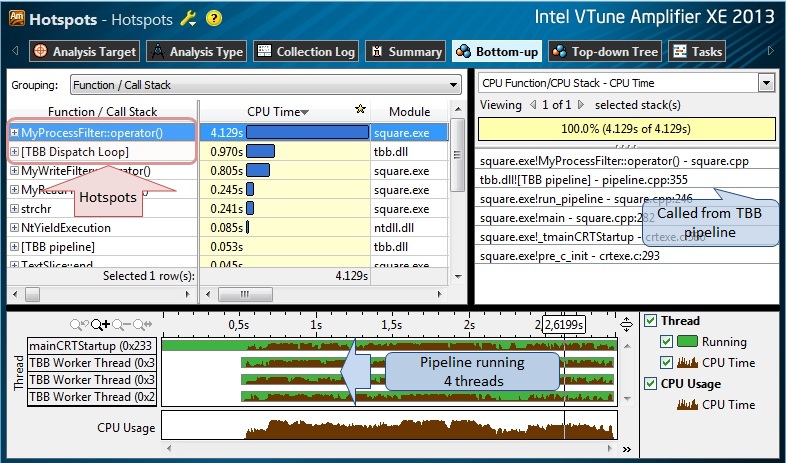Open the Collection Log tab
Image resolution: width=786 pixels, height=463 pixels.
coord(306,51)
